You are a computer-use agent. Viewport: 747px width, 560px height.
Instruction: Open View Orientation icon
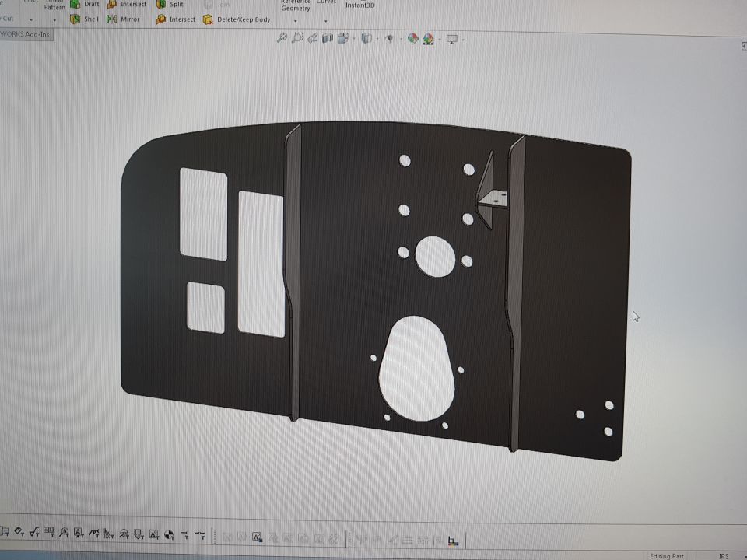(342, 38)
